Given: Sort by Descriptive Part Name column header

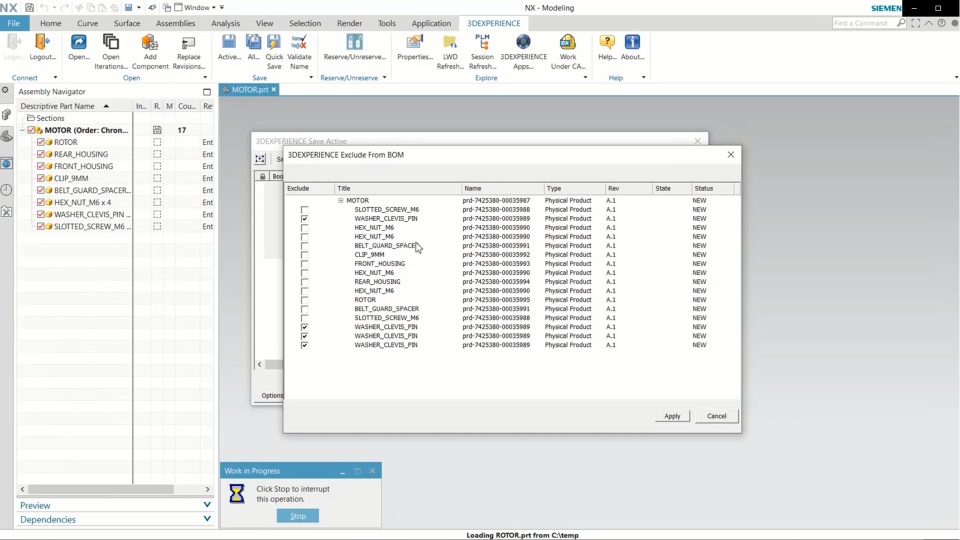Looking at the screenshot, I should point(74,106).
